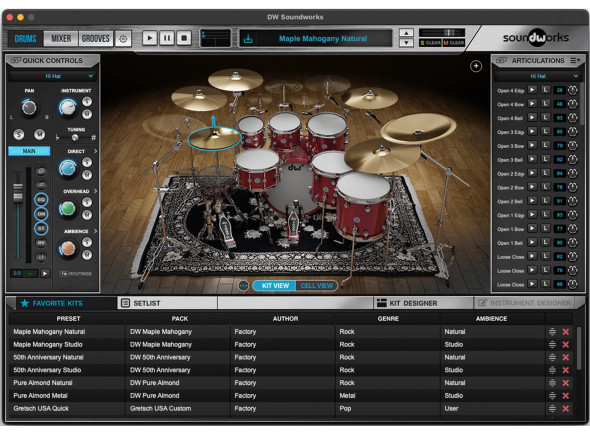This screenshot has height=434, width=590.
Task: Open the KIT DESIGNER tab
Action: (423, 303)
